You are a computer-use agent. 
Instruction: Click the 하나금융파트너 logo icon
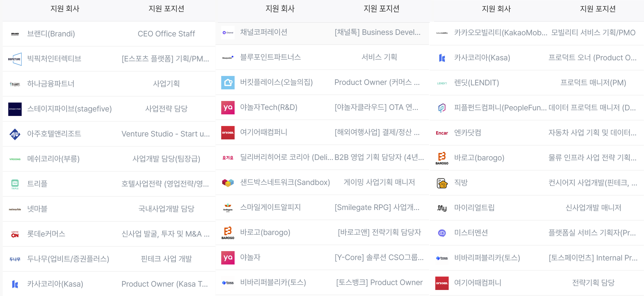click(15, 84)
